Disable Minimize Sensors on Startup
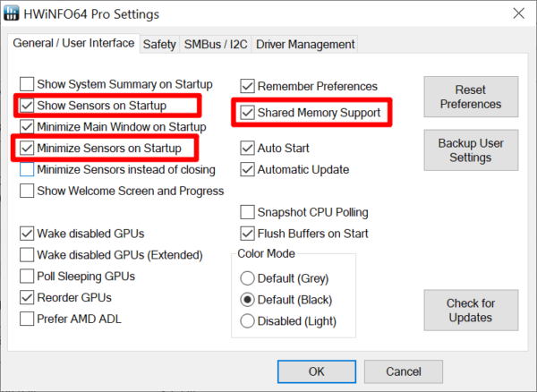 pyautogui.click(x=27, y=148)
